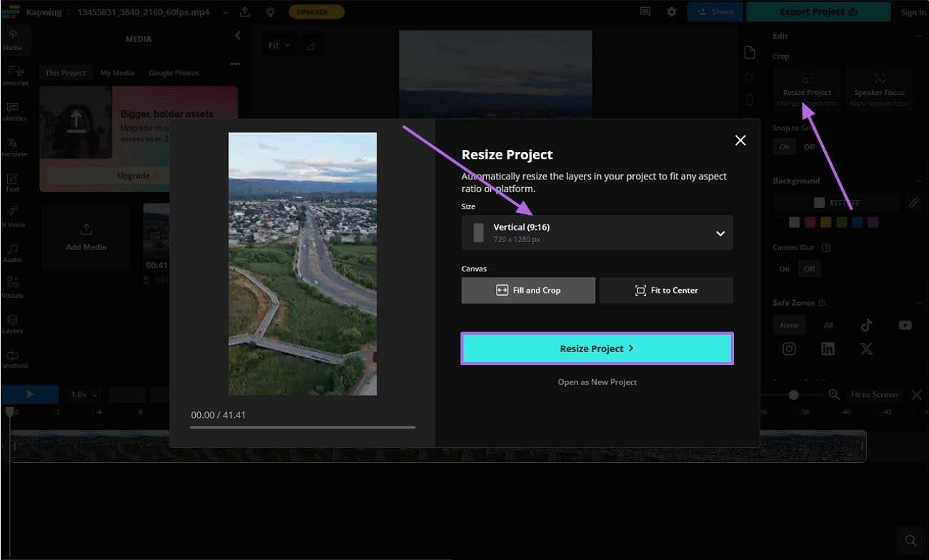Click the Export Project button

pos(819,12)
